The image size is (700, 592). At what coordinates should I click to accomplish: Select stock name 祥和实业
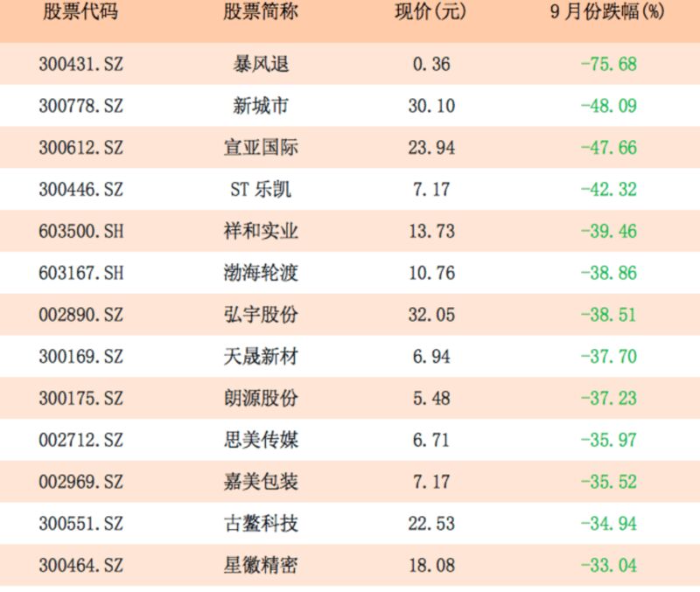point(261,231)
